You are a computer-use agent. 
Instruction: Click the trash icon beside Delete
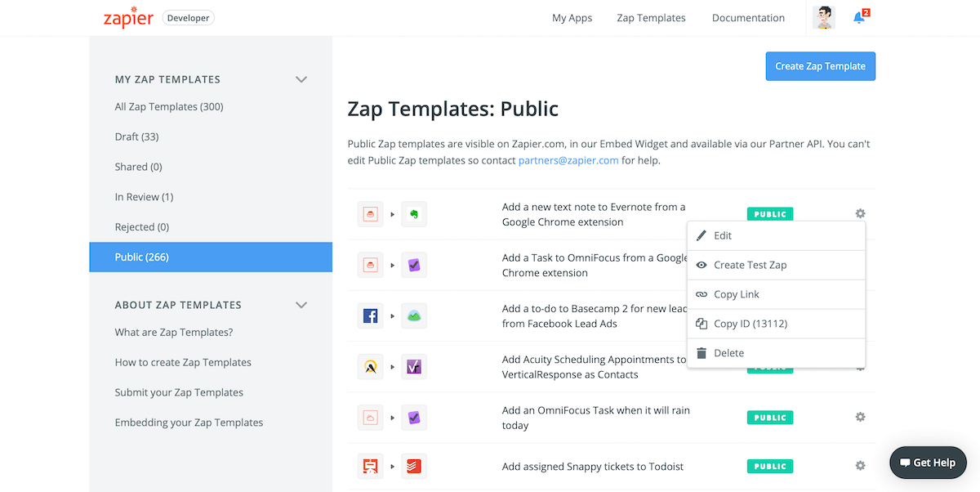pyautogui.click(x=701, y=353)
